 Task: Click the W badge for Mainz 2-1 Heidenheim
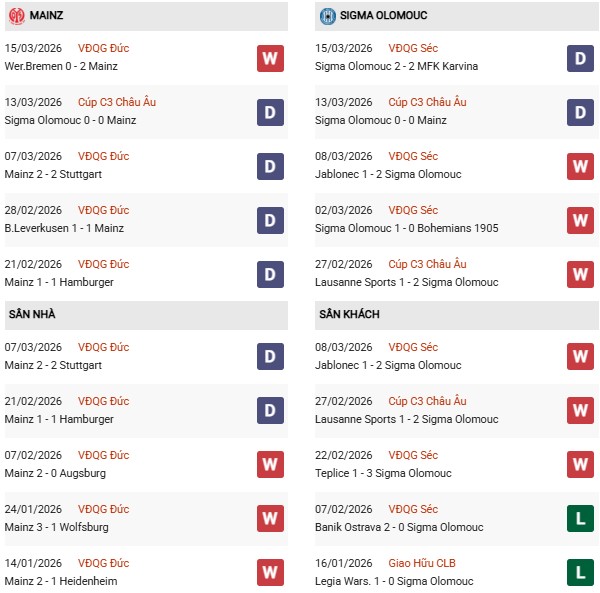pyautogui.click(x=270, y=573)
